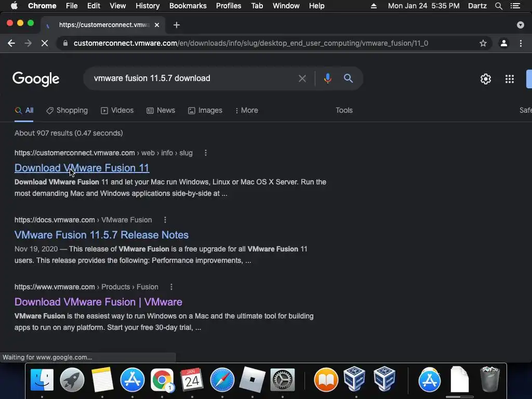The height and width of the screenshot is (399, 532).
Task: Switch to Shopping results tab
Action: point(67,110)
